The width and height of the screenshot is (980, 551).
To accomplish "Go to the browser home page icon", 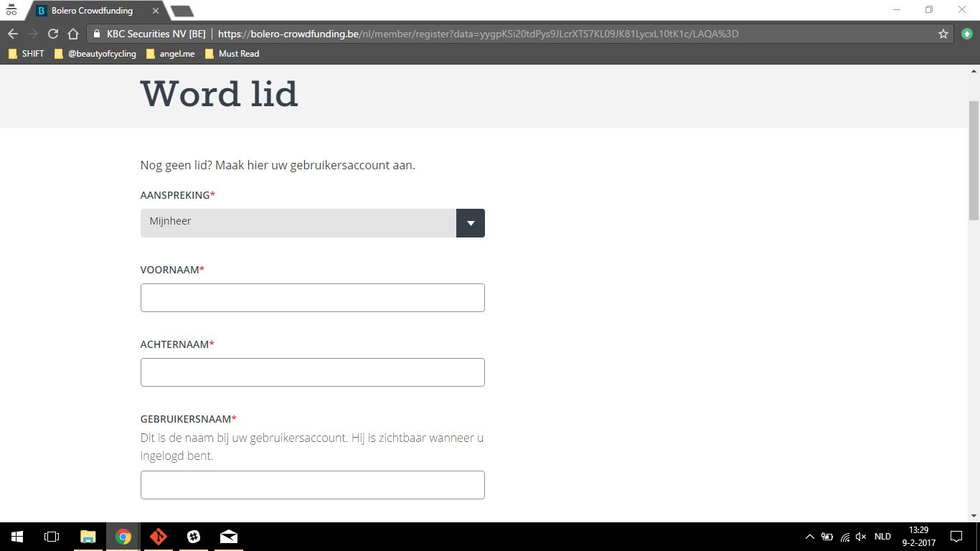I will [x=72, y=34].
